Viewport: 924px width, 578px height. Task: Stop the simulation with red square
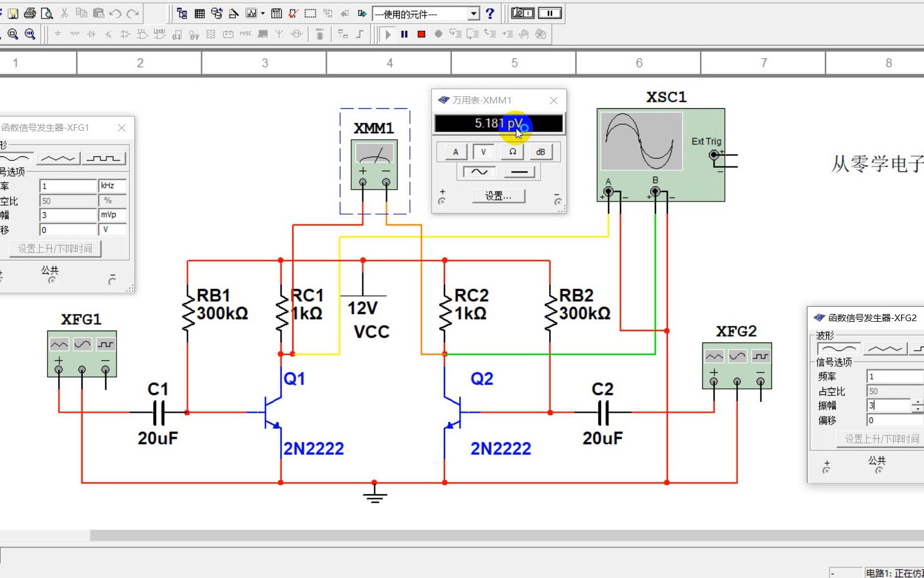pyautogui.click(x=421, y=34)
